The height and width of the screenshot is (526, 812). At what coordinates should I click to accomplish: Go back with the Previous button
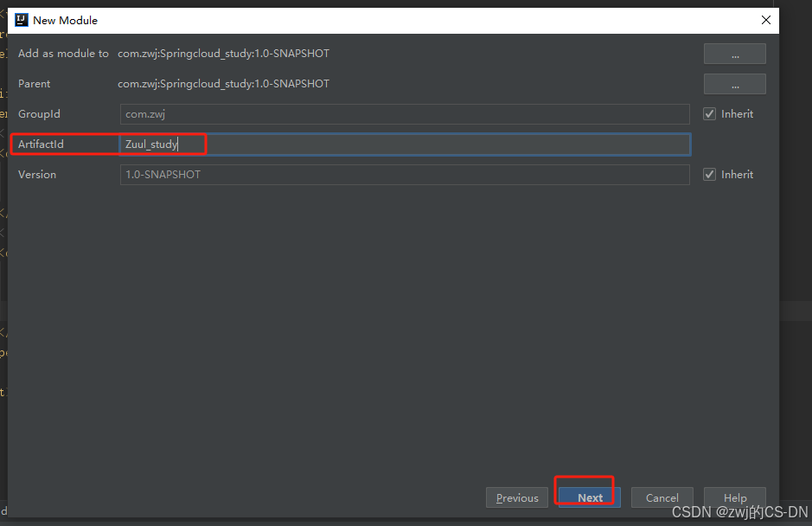517,497
